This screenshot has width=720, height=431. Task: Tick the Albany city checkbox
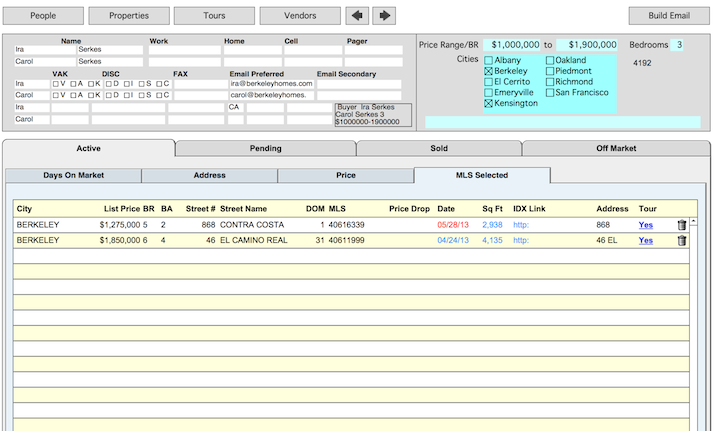point(488,60)
